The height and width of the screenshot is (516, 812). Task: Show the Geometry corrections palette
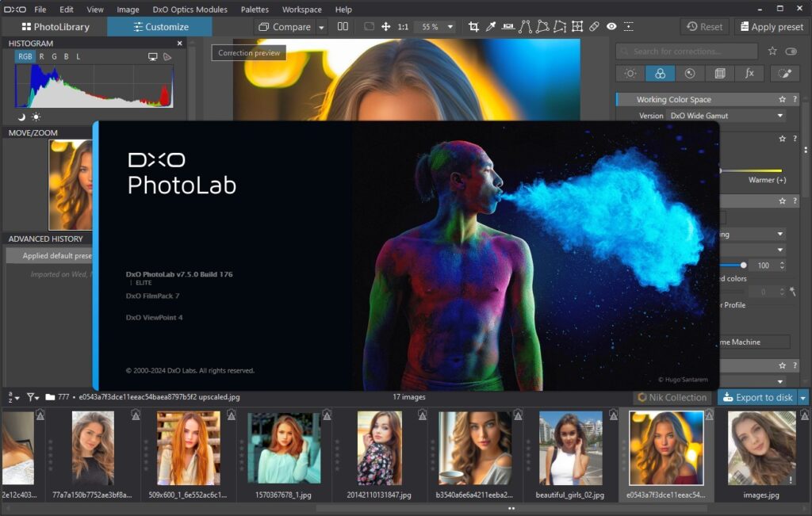click(x=720, y=74)
